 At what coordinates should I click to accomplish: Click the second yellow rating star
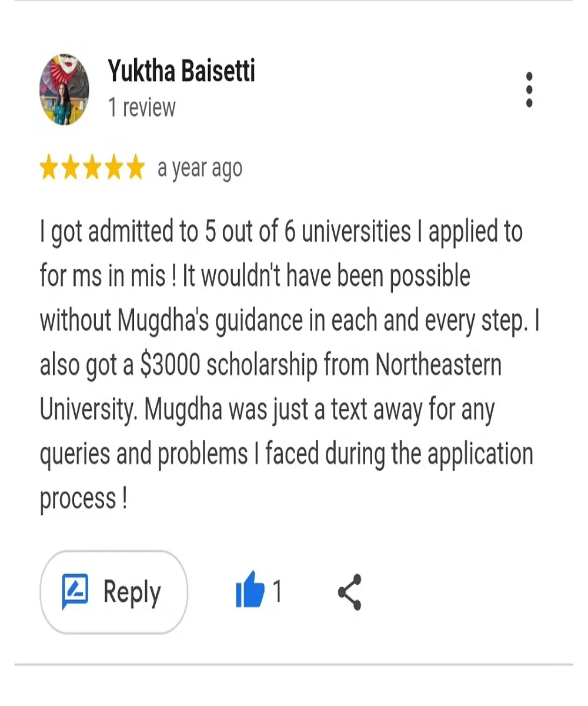(70, 168)
